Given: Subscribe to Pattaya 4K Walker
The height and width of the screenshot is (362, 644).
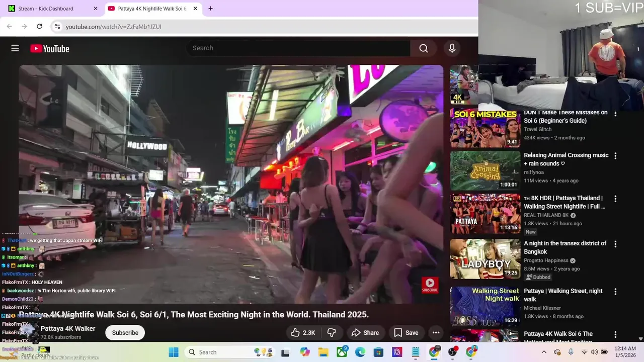Looking at the screenshot, I should tap(125, 333).
